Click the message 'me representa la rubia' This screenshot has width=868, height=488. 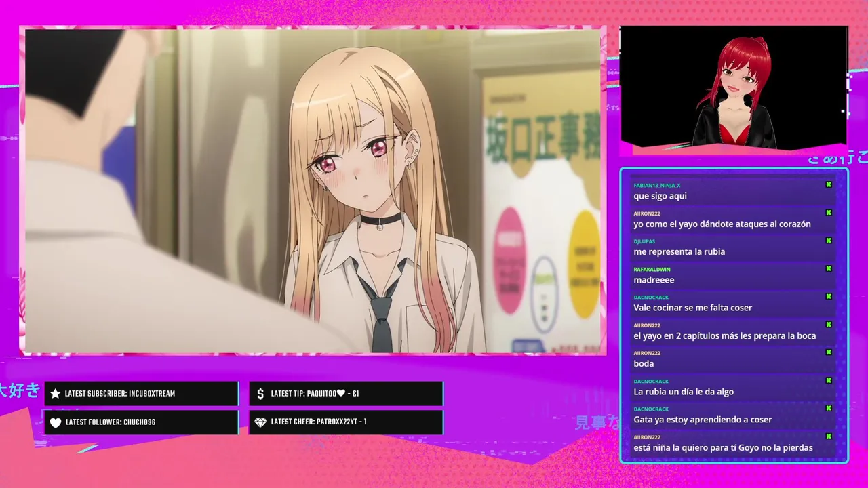coord(679,252)
